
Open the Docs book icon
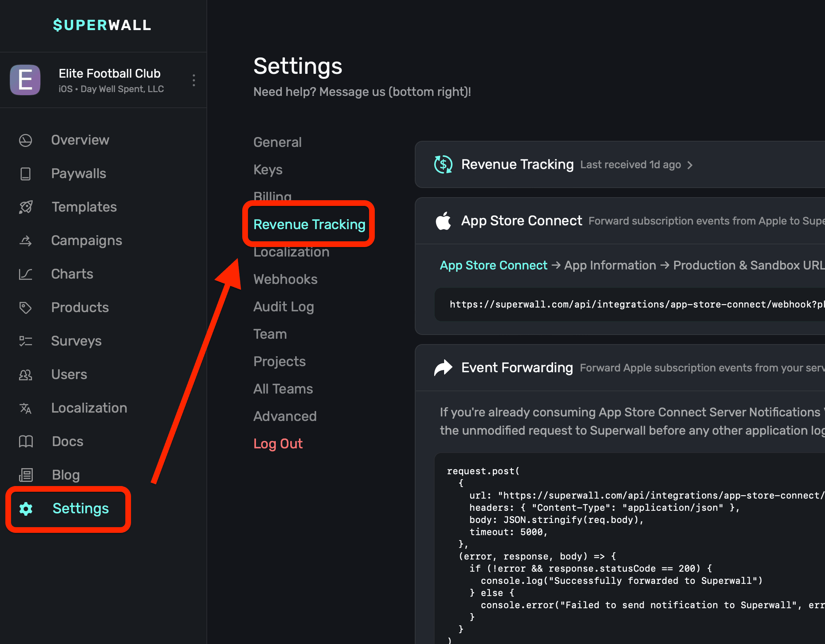point(26,442)
